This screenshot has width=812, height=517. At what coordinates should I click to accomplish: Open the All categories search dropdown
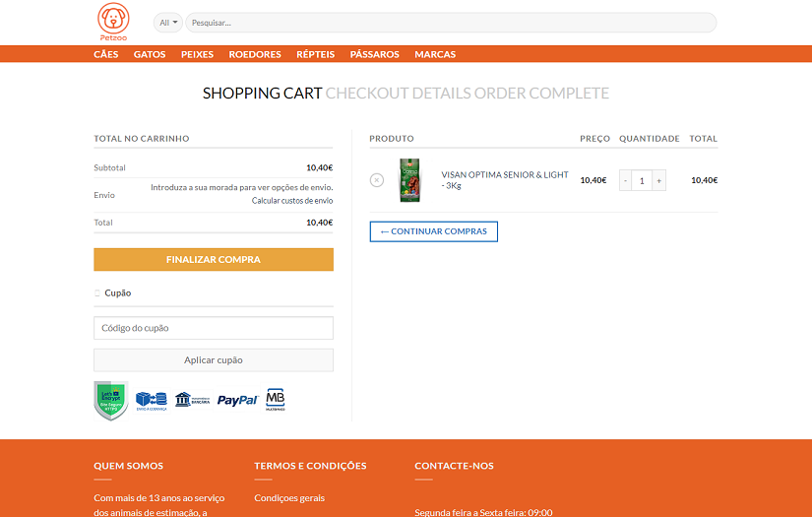point(167,23)
